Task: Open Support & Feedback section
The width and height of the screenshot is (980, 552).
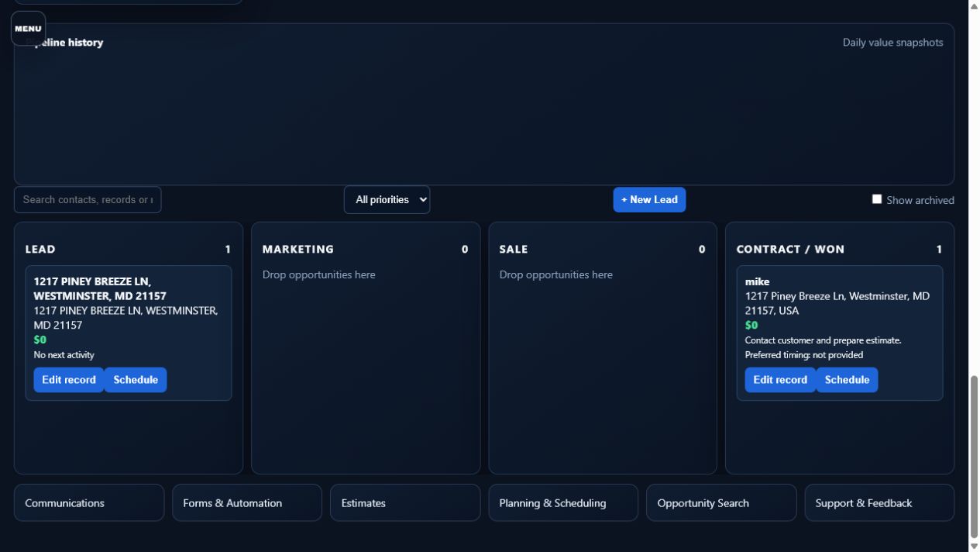Action: (879, 503)
